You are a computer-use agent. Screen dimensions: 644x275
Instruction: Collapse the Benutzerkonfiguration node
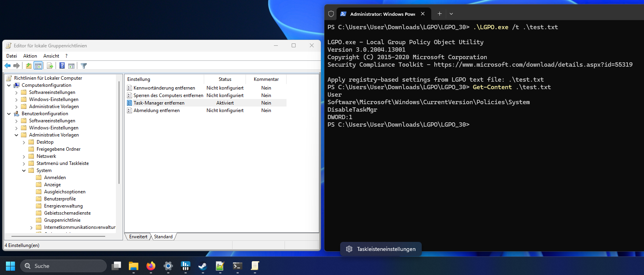coord(9,114)
